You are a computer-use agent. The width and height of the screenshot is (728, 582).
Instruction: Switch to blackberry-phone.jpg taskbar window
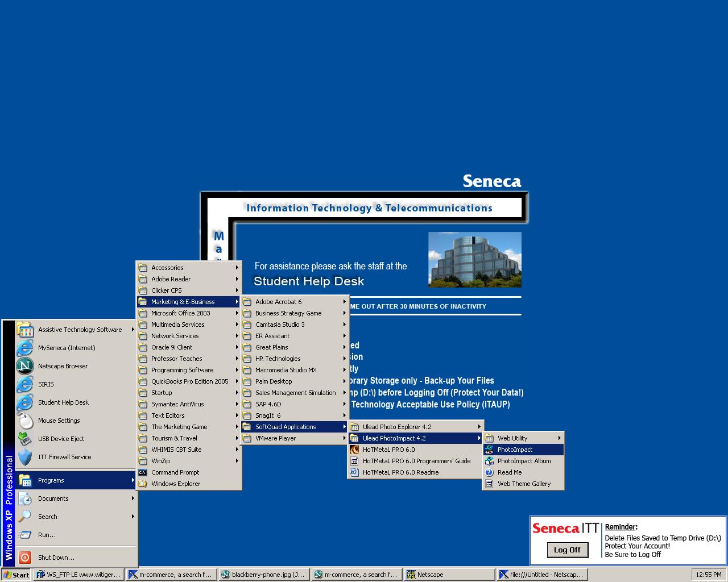pyautogui.click(x=264, y=575)
